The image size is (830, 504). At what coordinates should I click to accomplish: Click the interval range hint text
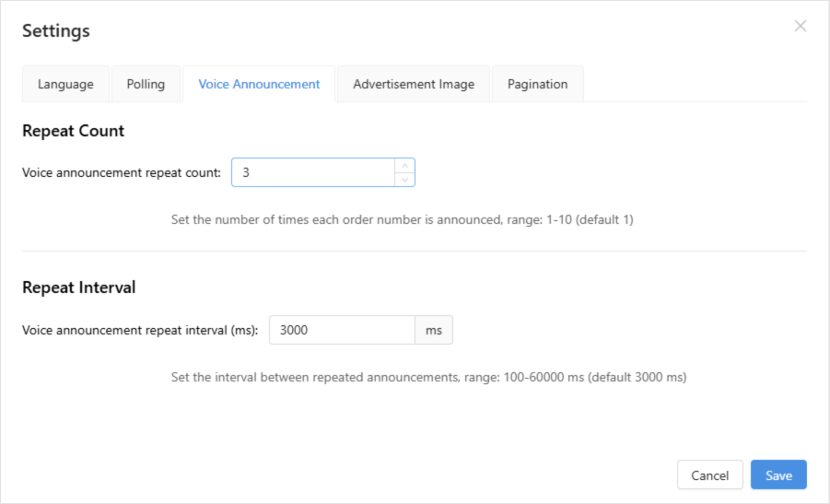click(428, 377)
